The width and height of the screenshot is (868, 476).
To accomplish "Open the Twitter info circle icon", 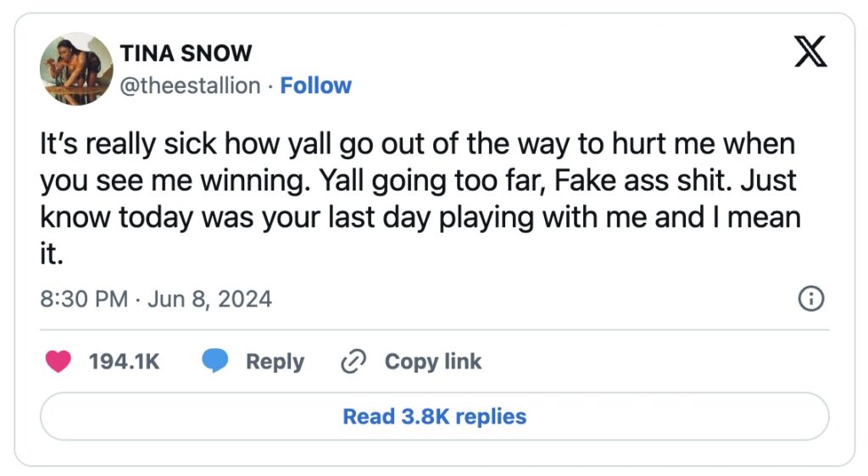I will [811, 299].
